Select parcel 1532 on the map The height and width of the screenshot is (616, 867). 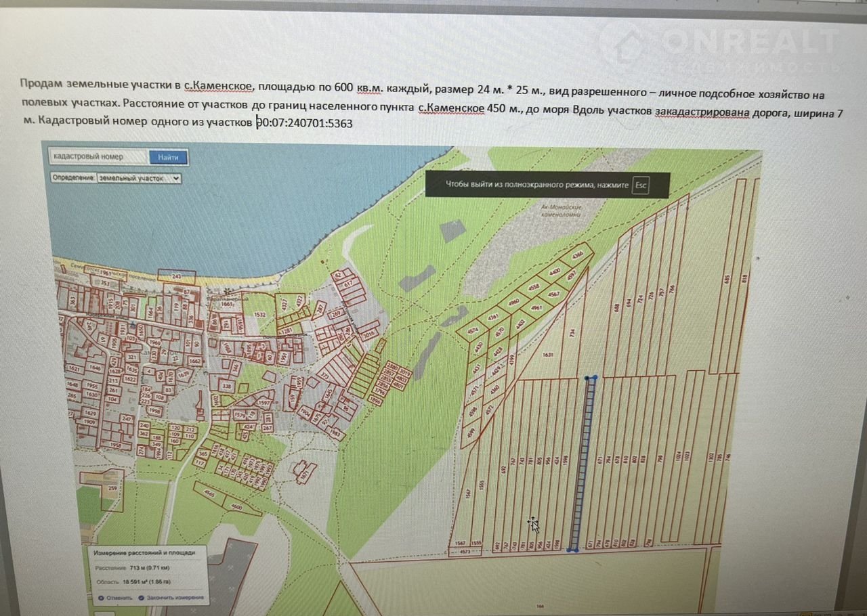click(x=260, y=314)
